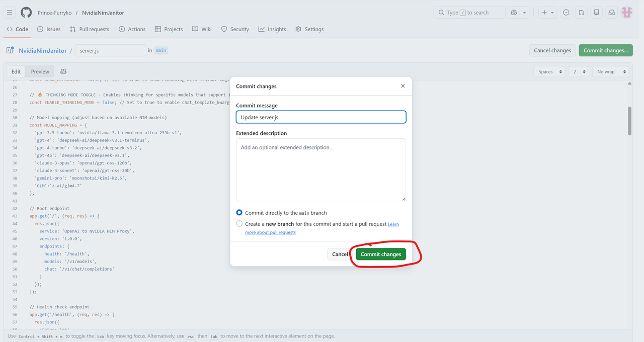Click the ENABLE_THINKING_MODE line
The image size is (644, 342).
129,102
